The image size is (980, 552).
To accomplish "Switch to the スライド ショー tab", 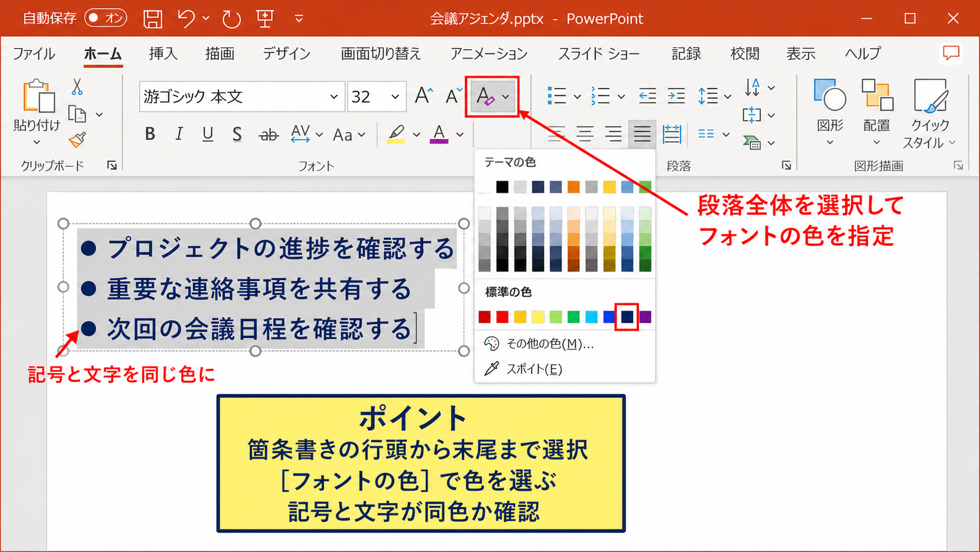I will click(598, 53).
